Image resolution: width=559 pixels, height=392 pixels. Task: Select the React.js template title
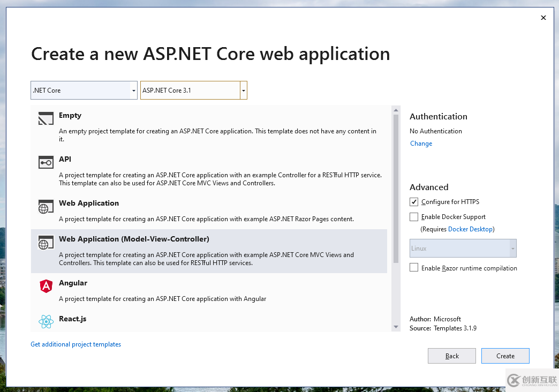tap(73, 319)
